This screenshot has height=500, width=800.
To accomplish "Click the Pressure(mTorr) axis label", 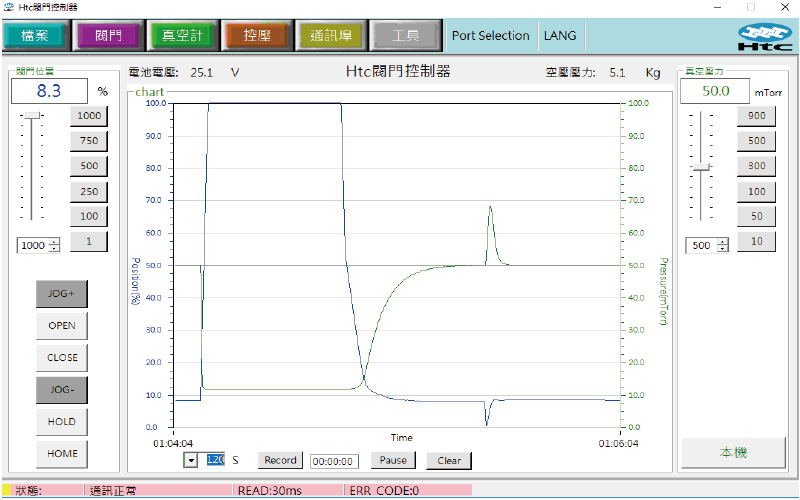I will (663, 291).
